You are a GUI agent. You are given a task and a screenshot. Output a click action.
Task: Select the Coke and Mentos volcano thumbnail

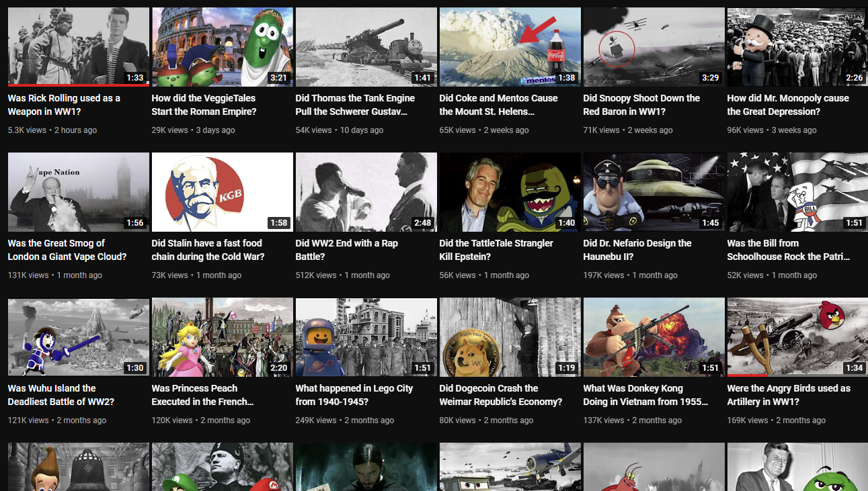point(510,46)
